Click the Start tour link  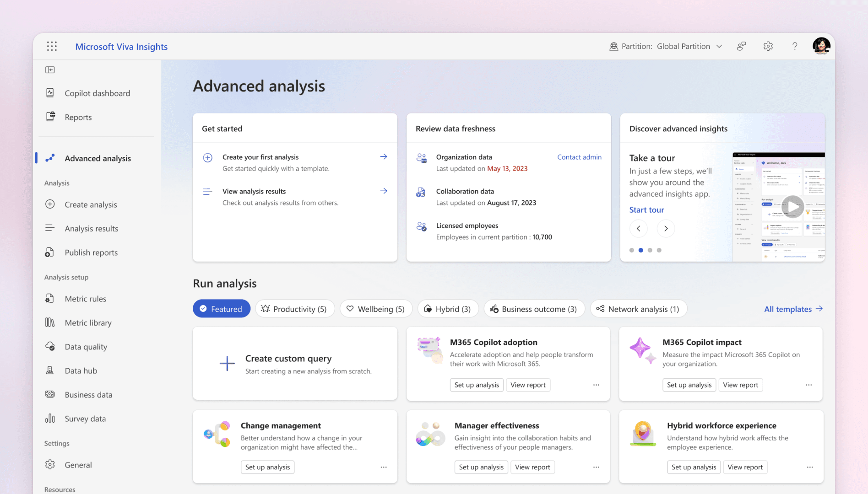coord(646,209)
